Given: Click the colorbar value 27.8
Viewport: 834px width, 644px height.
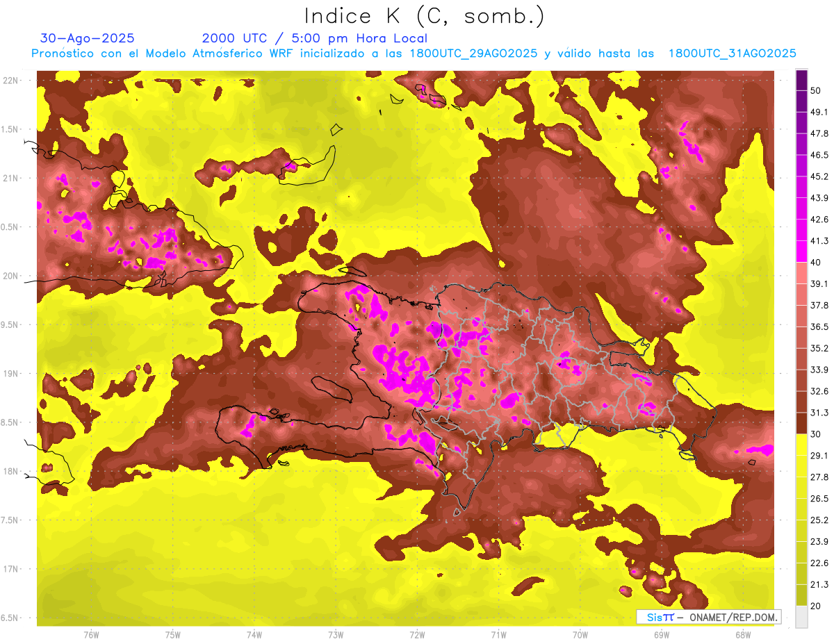Looking at the screenshot, I should tap(819, 477).
